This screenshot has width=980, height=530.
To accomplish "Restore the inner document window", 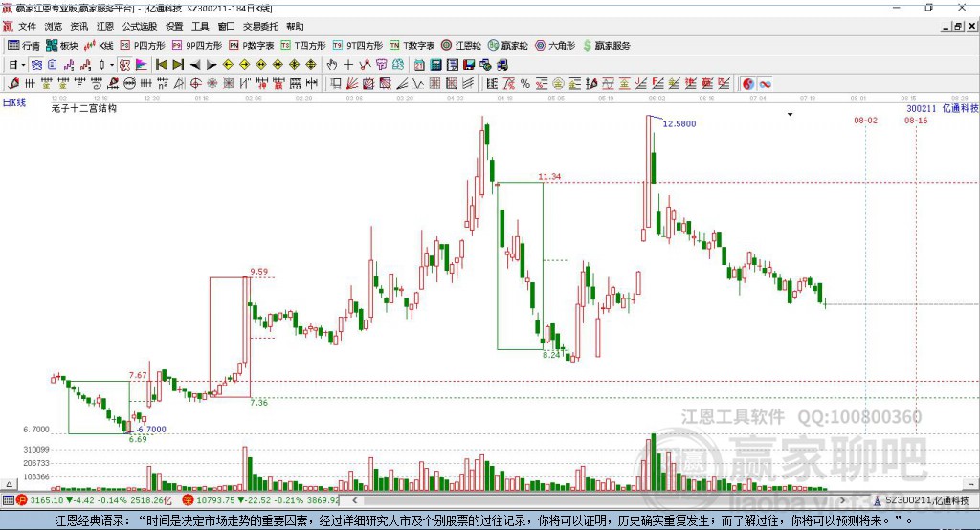I will (957, 26).
